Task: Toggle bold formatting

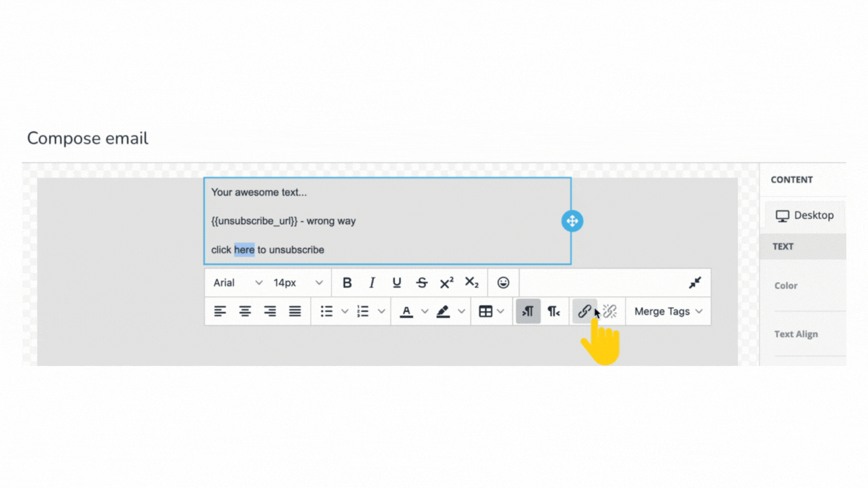Action: (347, 283)
